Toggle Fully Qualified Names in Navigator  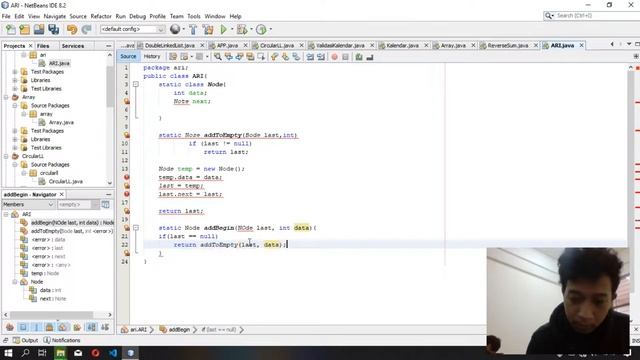click(77, 327)
